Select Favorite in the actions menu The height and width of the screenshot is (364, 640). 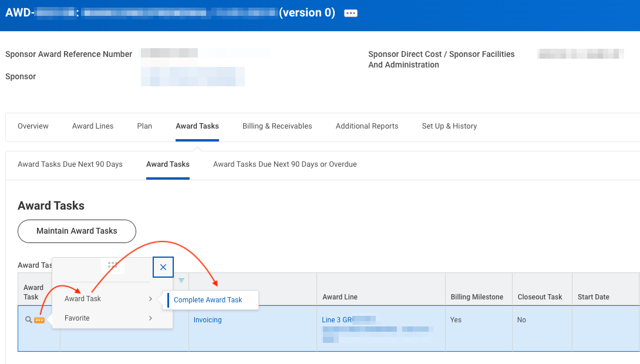click(x=77, y=318)
